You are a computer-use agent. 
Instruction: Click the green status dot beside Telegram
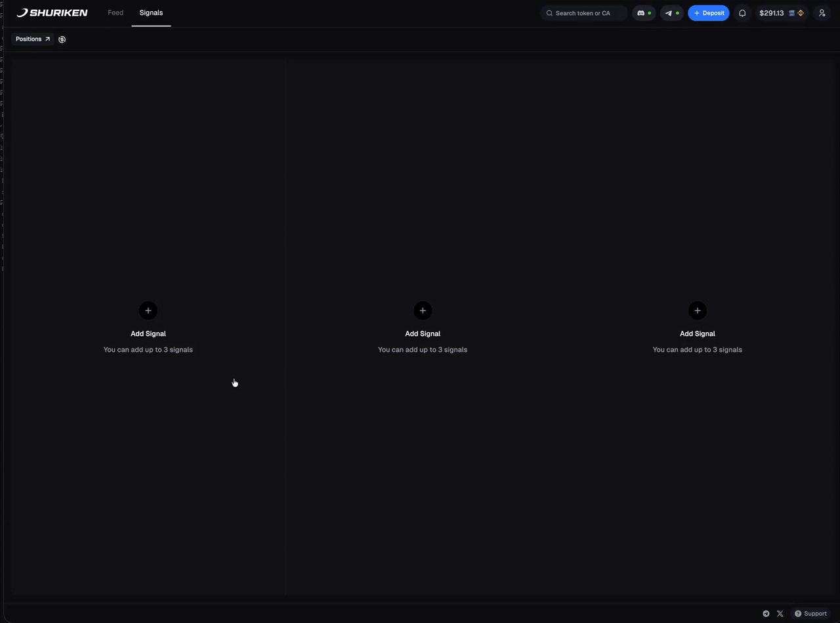pos(677,12)
